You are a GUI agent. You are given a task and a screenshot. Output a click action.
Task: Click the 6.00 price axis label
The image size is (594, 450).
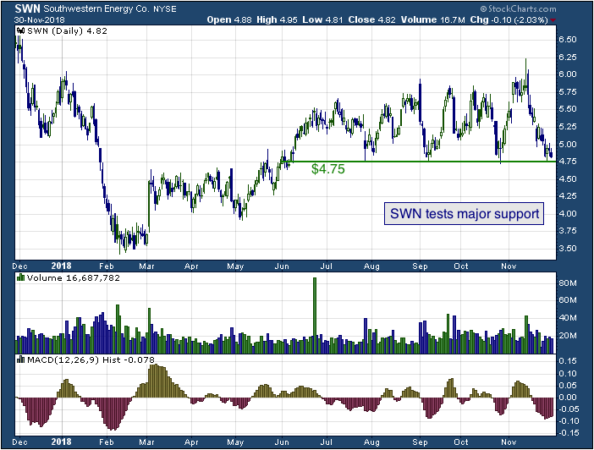567,74
